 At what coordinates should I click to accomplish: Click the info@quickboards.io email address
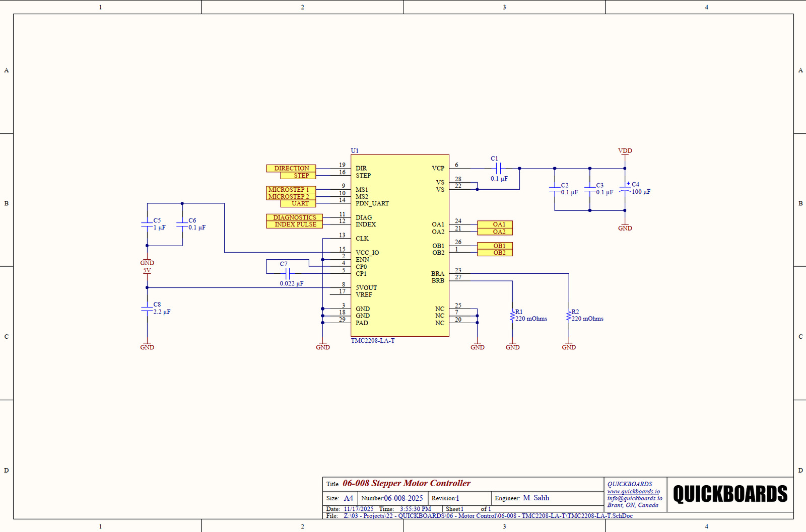point(634,498)
